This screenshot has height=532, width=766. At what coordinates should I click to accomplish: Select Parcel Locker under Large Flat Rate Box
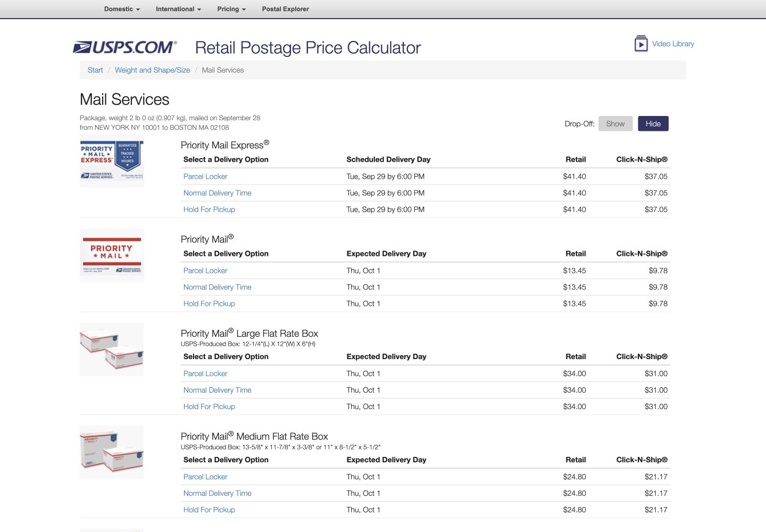click(x=205, y=374)
